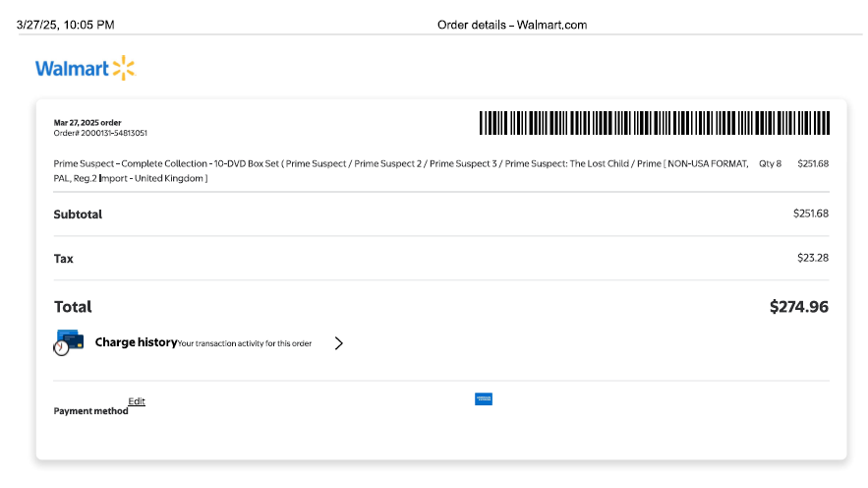Click the Walmart spark logo icon
Screen dimensions: 868x488
pos(124,68)
